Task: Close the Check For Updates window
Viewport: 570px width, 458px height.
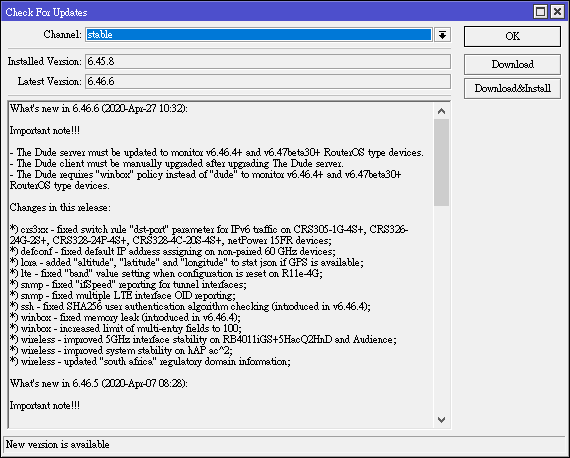Action: (557, 12)
